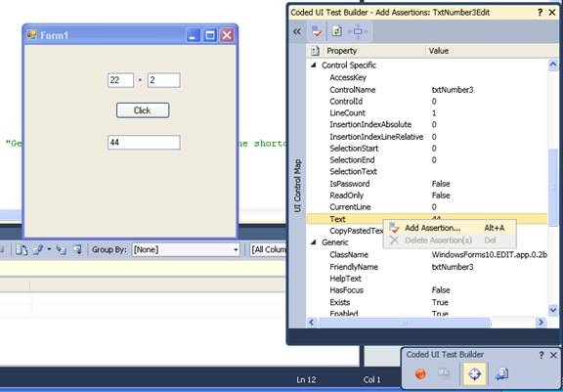Open the [All Columns] dropdown
563x392 pixels.
(269, 249)
